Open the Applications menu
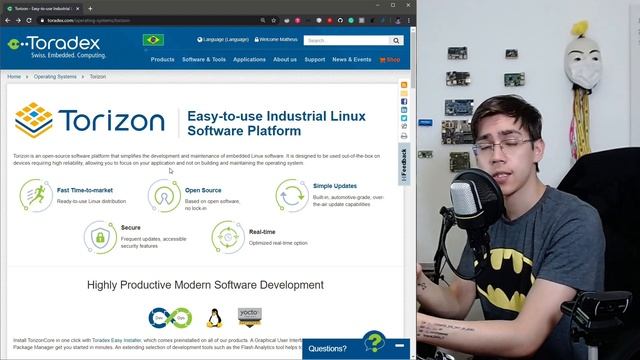The width and height of the screenshot is (640, 360). (249, 60)
